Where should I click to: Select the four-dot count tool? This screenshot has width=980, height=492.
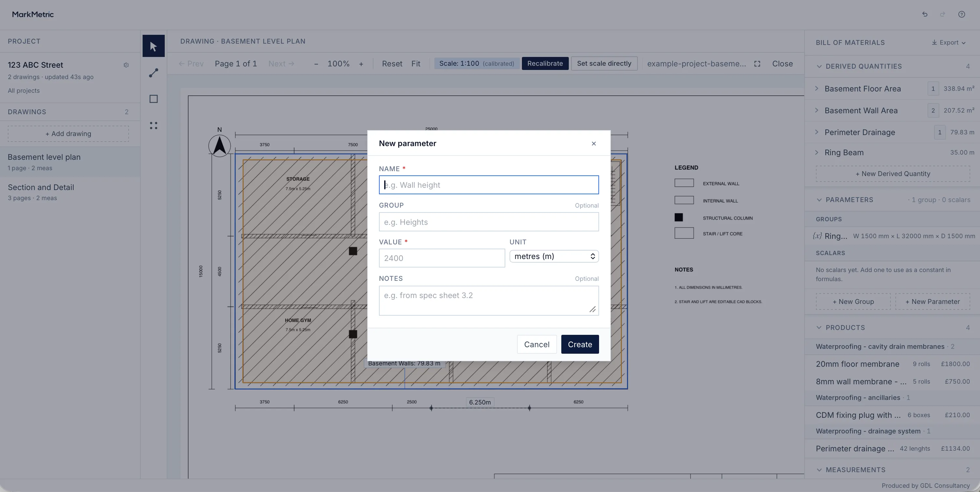tap(153, 126)
